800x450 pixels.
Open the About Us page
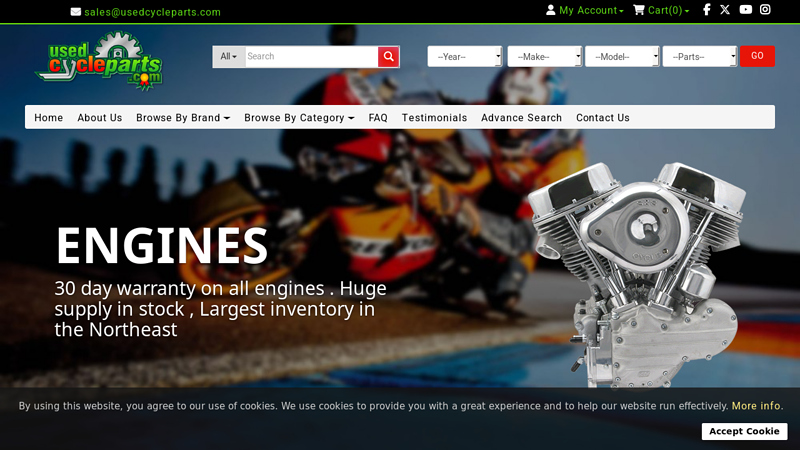99,118
